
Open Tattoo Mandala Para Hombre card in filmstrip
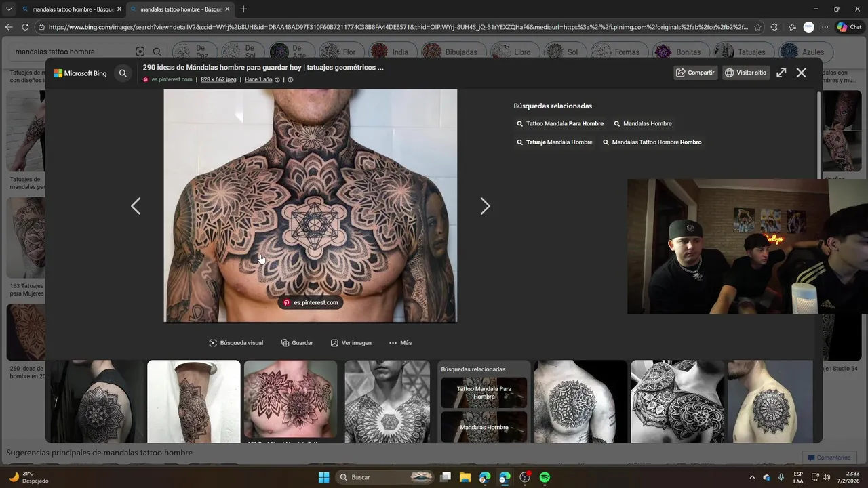pyautogui.click(x=484, y=393)
